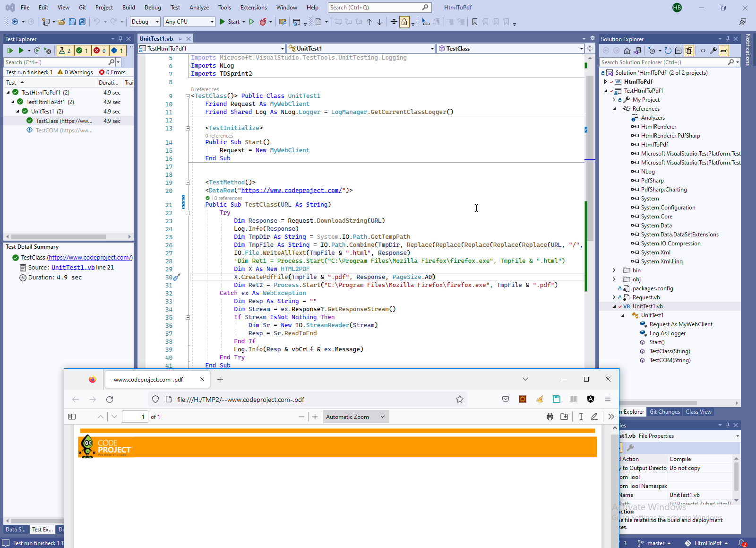Bookmark the page with the star icon

coord(459,400)
